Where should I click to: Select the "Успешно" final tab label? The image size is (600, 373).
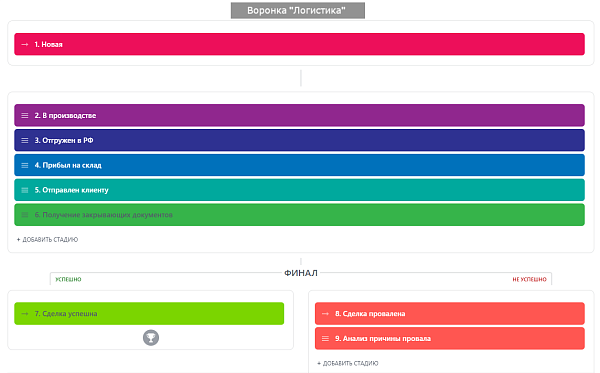pos(68,279)
